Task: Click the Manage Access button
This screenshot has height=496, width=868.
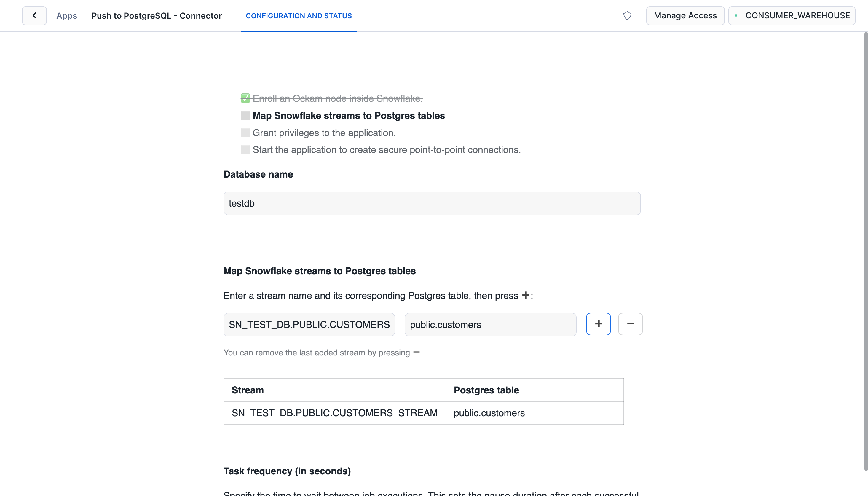Action: [685, 15]
